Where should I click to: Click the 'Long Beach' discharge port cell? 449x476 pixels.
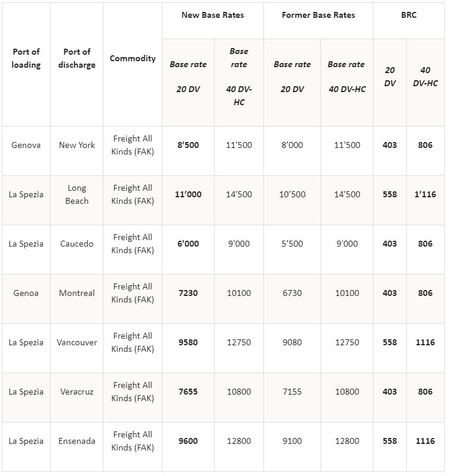pos(77,194)
